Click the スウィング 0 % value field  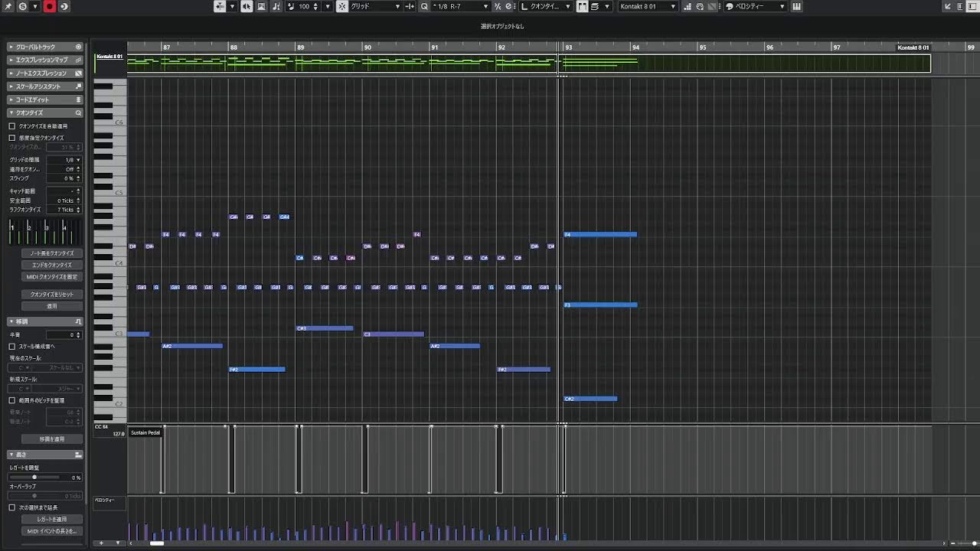pos(64,178)
